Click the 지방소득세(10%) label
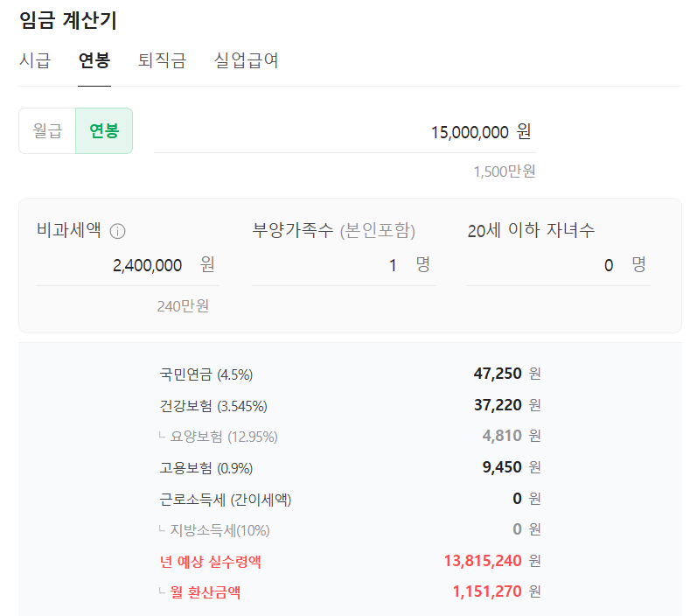This screenshot has width=697, height=616. (x=220, y=530)
